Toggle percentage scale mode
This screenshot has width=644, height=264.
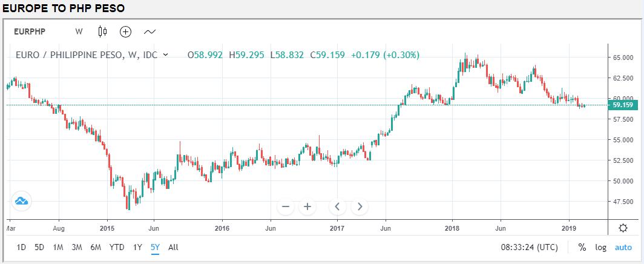(x=582, y=247)
